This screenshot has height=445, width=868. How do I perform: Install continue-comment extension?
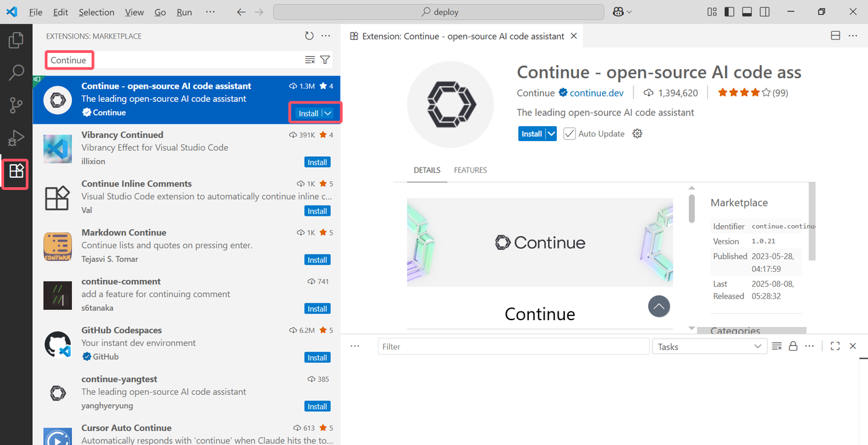tap(317, 309)
